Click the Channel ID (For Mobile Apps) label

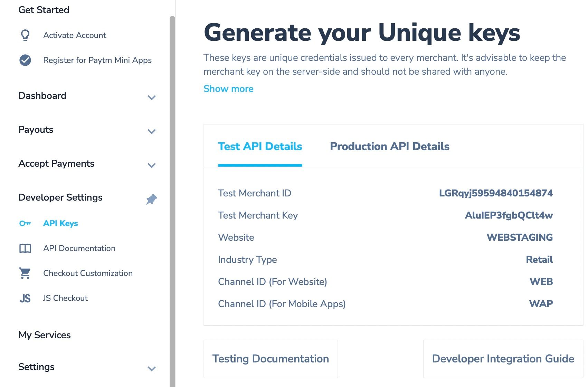pyautogui.click(x=282, y=304)
